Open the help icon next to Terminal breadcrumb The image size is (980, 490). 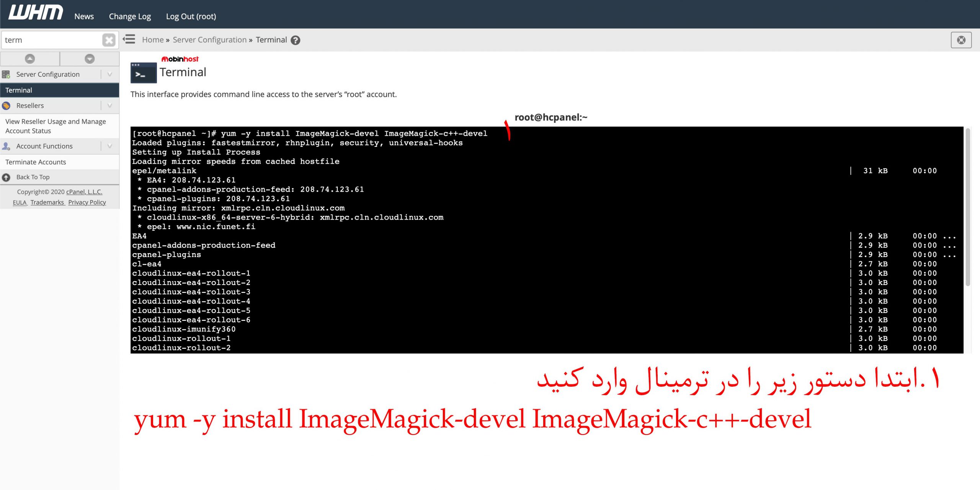[x=296, y=39]
